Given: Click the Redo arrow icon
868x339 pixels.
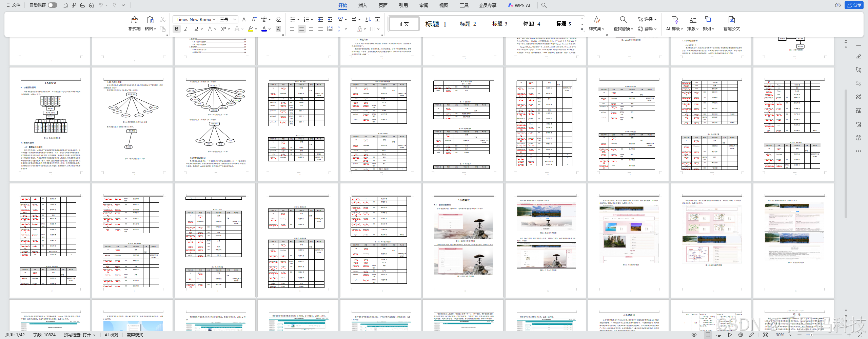Looking at the screenshot, I should [115, 5].
